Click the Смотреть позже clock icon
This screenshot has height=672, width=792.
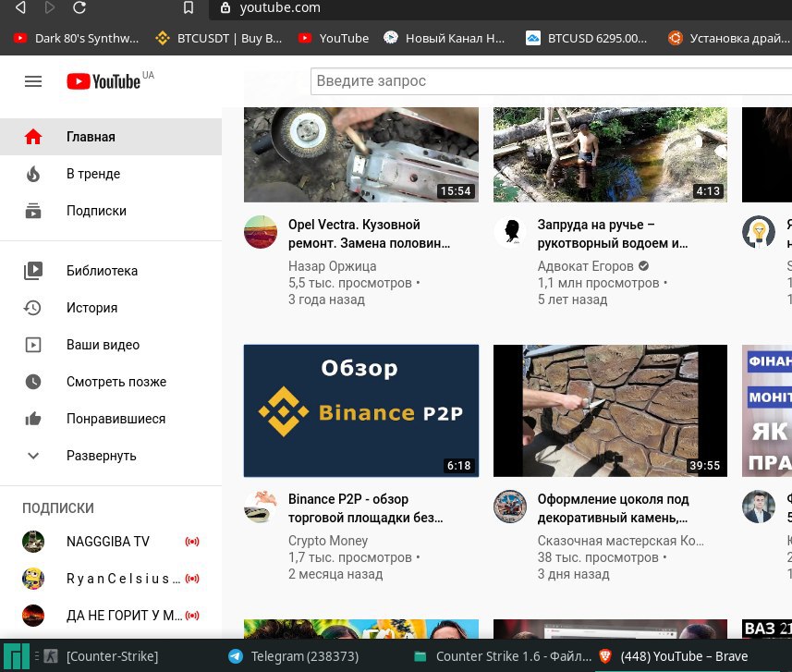(33, 382)
